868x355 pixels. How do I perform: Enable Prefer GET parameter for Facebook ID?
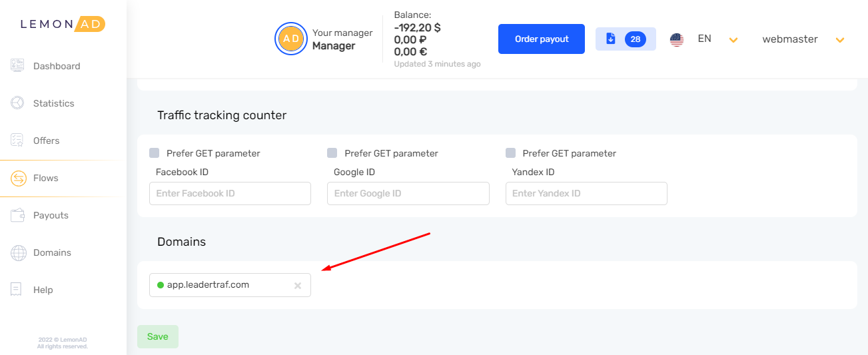(x=155, y=153)
